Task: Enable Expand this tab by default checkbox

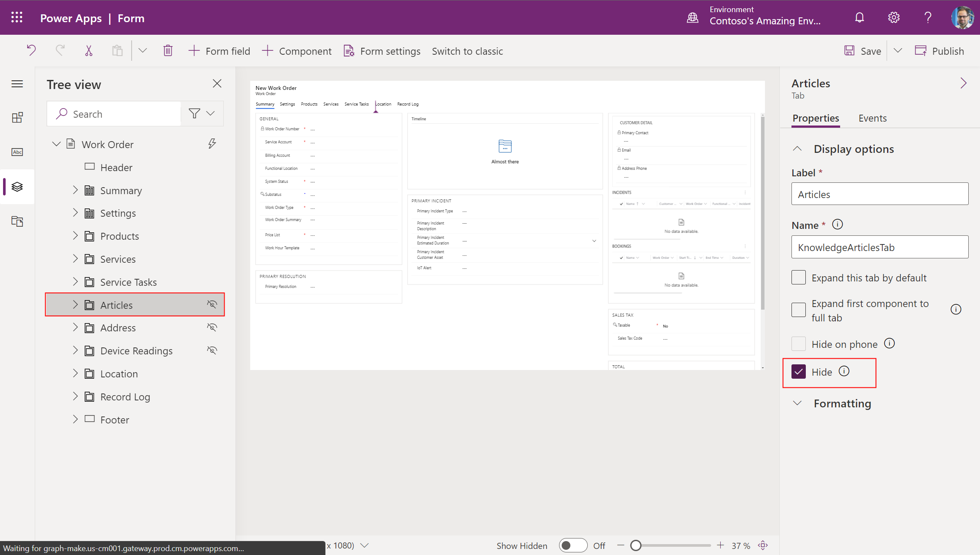Action: tap(799, 277)
